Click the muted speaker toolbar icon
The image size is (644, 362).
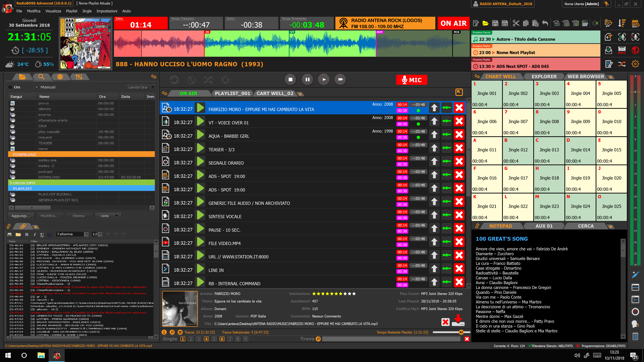point(595,23)
